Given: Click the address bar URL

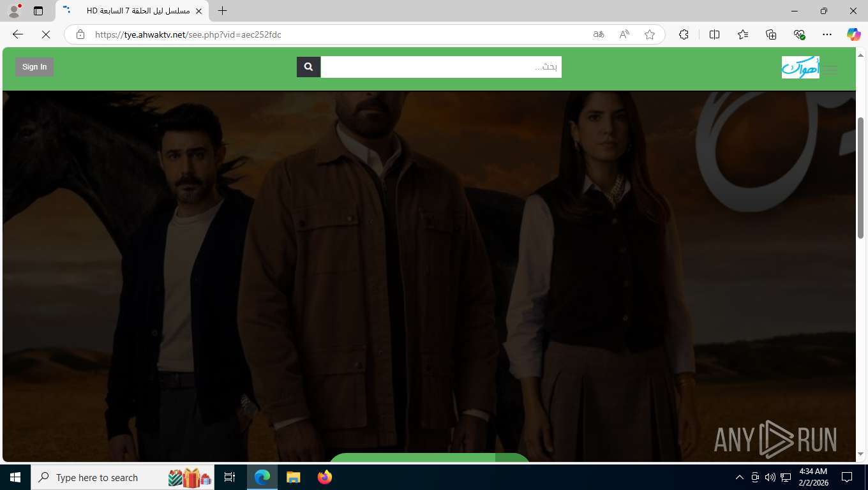Looking at the screenshot, I should click(x=188, y=34).
